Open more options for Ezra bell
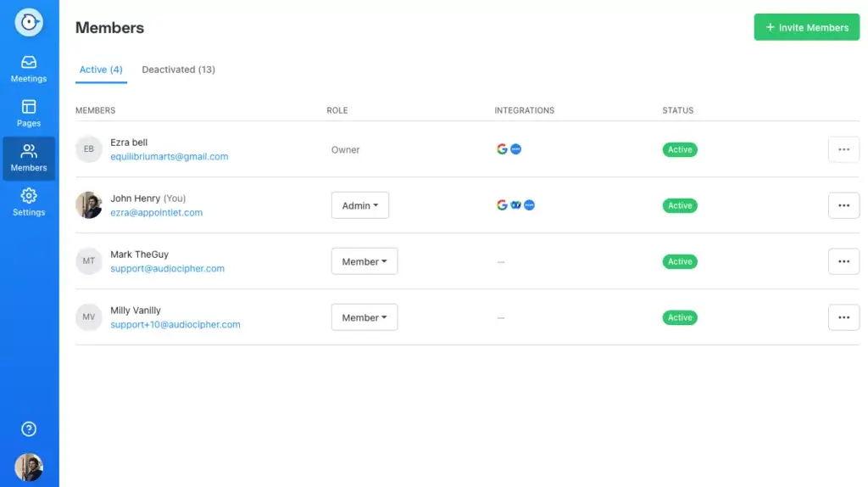This screenshot has height=487, width=868. click(843, 149)
